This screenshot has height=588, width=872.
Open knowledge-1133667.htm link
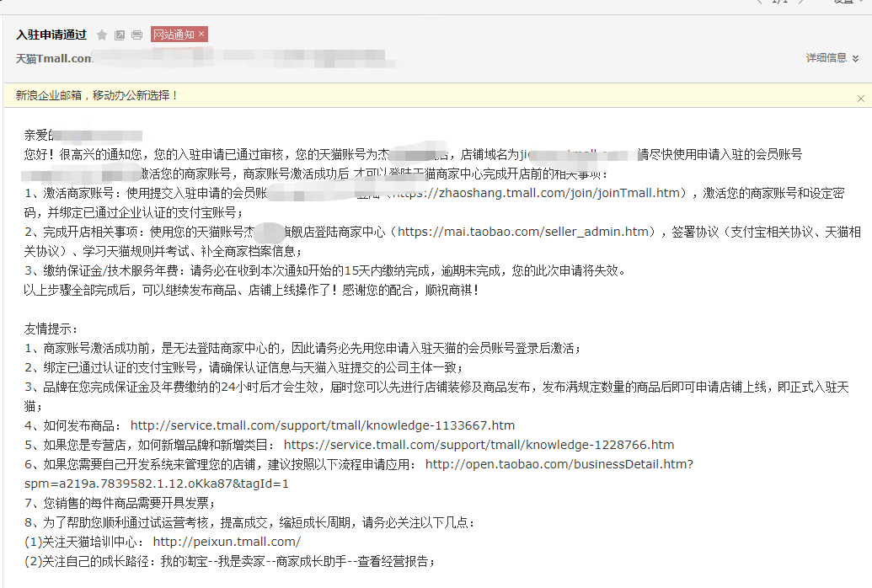[x=323, y=425]
